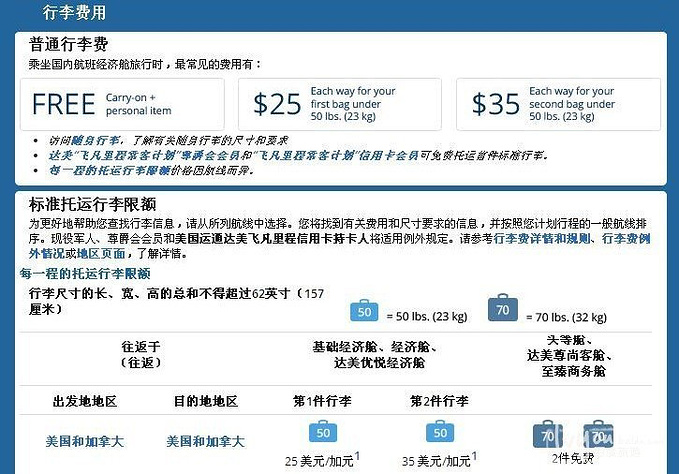The image size is (679, 474).
Task: Click the 头等舱 达美尊尚客舱 cabin header
Action: click(x=569, y=356)
